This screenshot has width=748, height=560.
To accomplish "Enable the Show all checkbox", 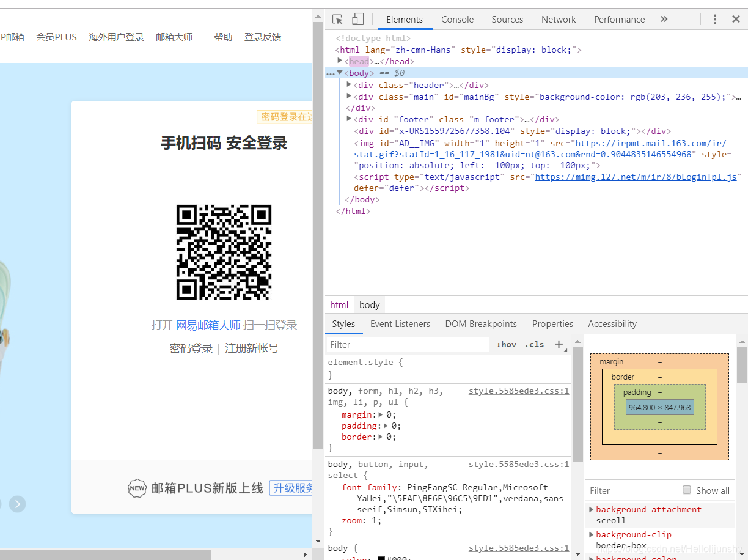I will point(687,490).
